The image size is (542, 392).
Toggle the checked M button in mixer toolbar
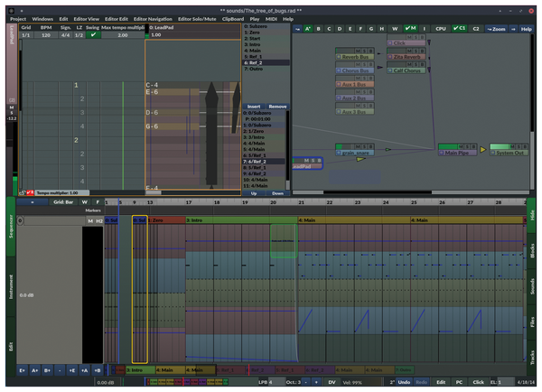click(x=410, y=28)
